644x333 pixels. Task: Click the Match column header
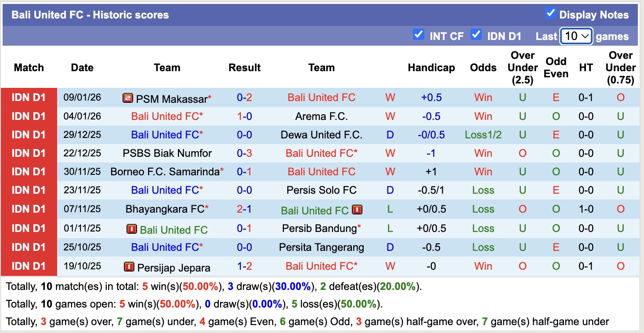[29, 68]
